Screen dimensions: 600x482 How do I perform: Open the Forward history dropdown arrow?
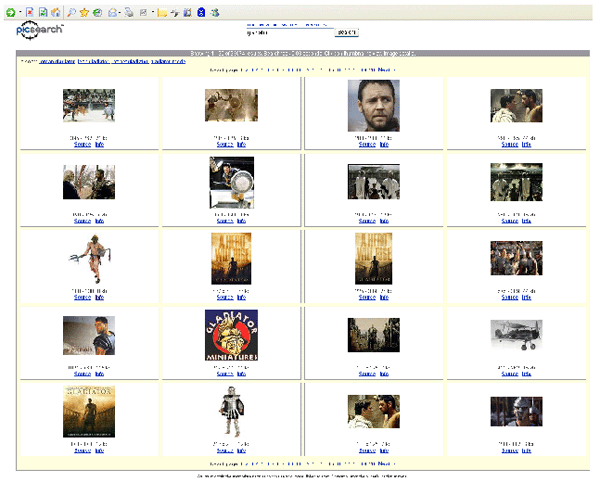[20, 13]
